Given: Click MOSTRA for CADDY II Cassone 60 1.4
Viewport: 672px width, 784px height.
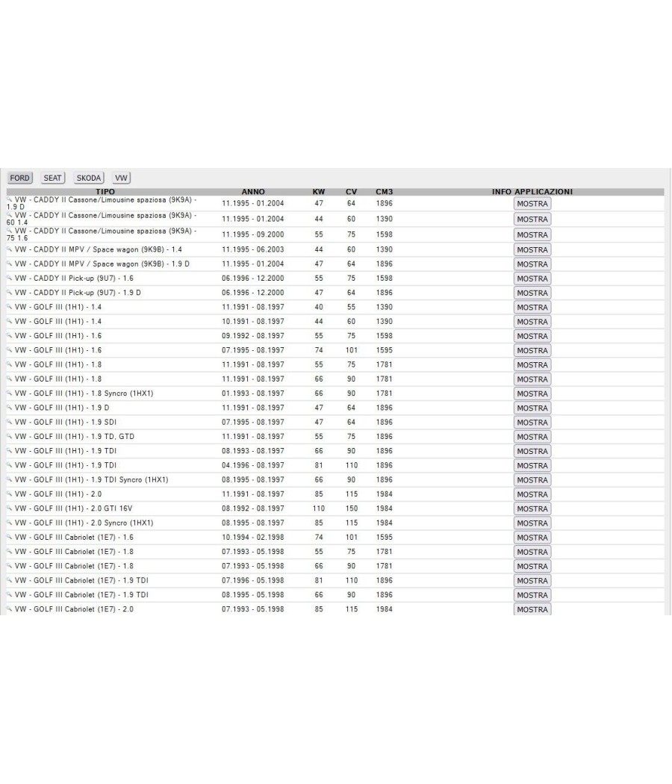Looking at the screenshot, I should (x=532, y=219).
